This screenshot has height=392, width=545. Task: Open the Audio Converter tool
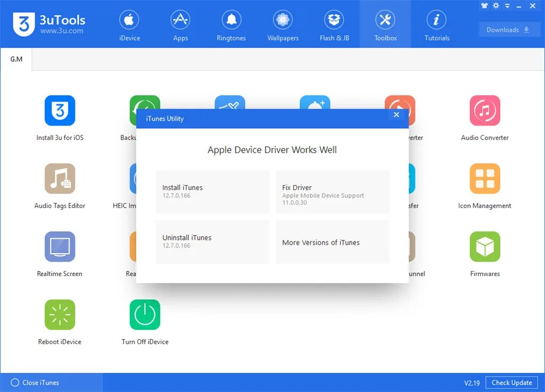point(484,118)
